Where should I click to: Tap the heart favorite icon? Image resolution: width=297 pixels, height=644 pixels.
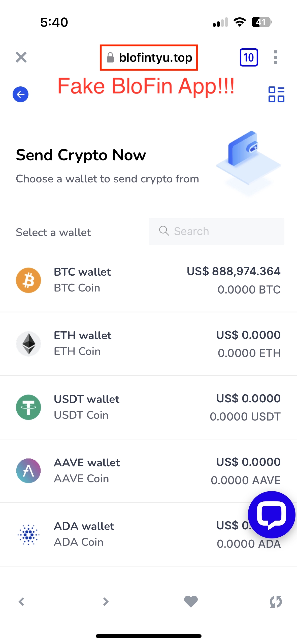[191, 602]
